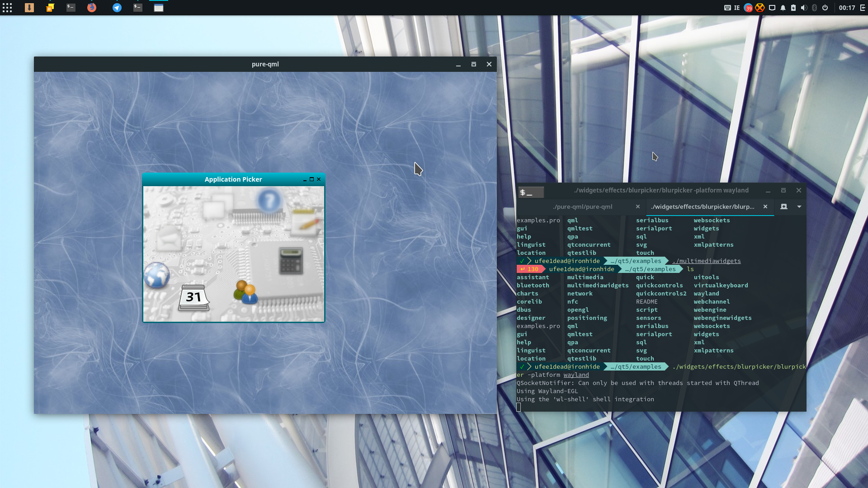Viewport: 868px width, 488px height.
Task: Minimize the Application Picker window
Action: pyautogui.click(x=305, y=179)
